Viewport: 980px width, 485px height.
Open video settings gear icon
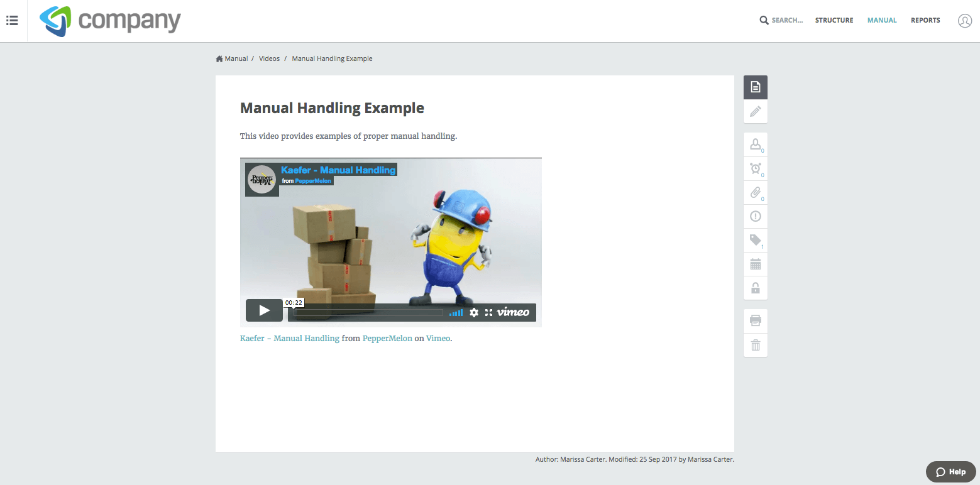[474, 312]
